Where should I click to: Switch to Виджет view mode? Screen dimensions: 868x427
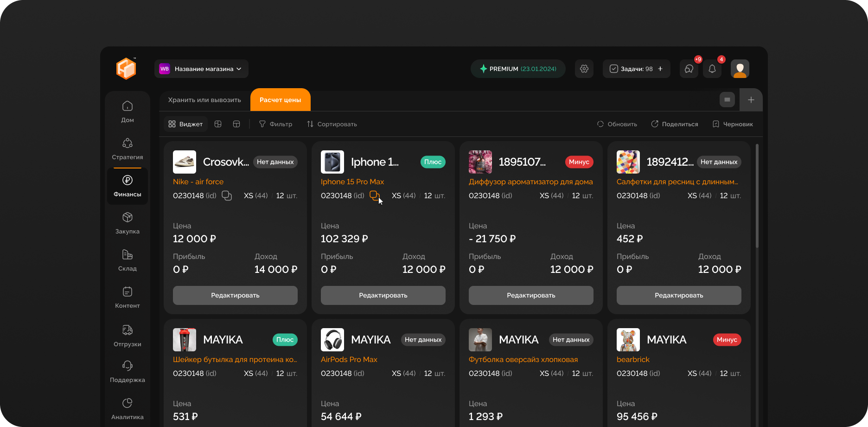(185, 124)
